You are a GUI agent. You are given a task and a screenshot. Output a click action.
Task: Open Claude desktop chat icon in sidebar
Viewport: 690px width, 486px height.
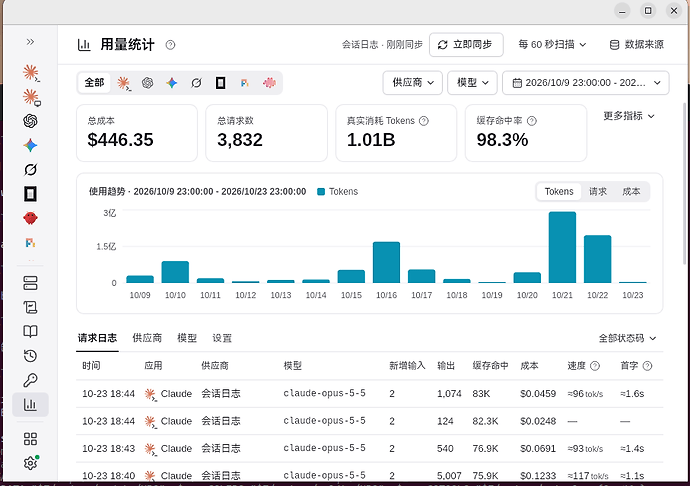coord(30,97)
